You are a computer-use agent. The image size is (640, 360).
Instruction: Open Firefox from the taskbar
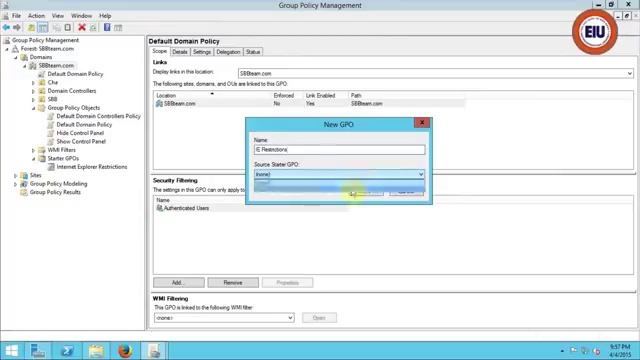125,351
